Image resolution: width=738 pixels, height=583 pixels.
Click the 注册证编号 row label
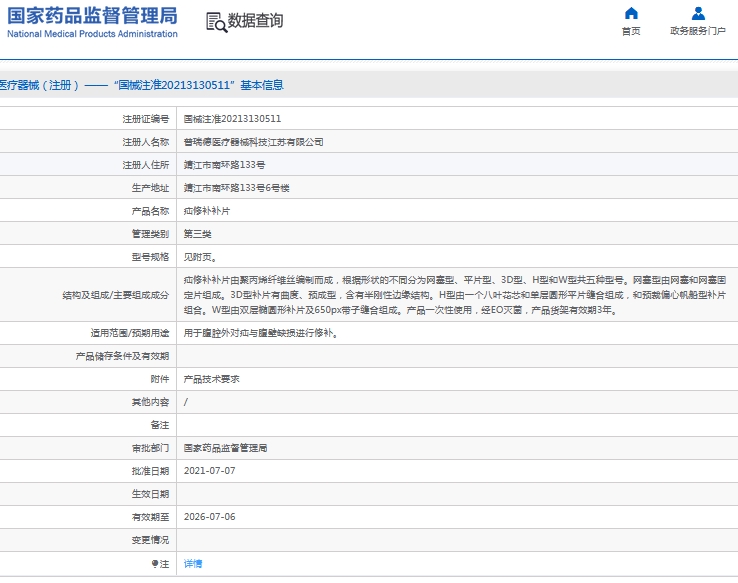pyautogui.click(x=145, y=119)
